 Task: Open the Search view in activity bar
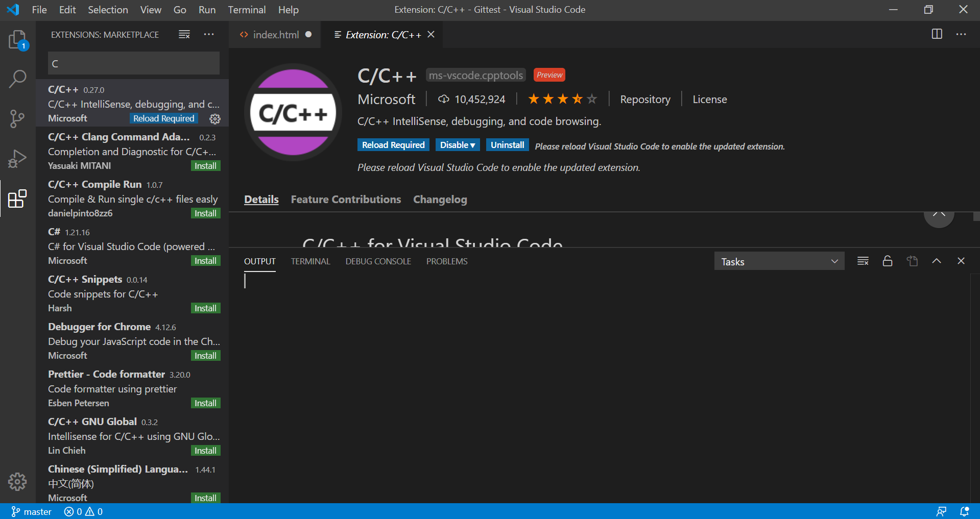pyautogui.click(x=18, y=79)
